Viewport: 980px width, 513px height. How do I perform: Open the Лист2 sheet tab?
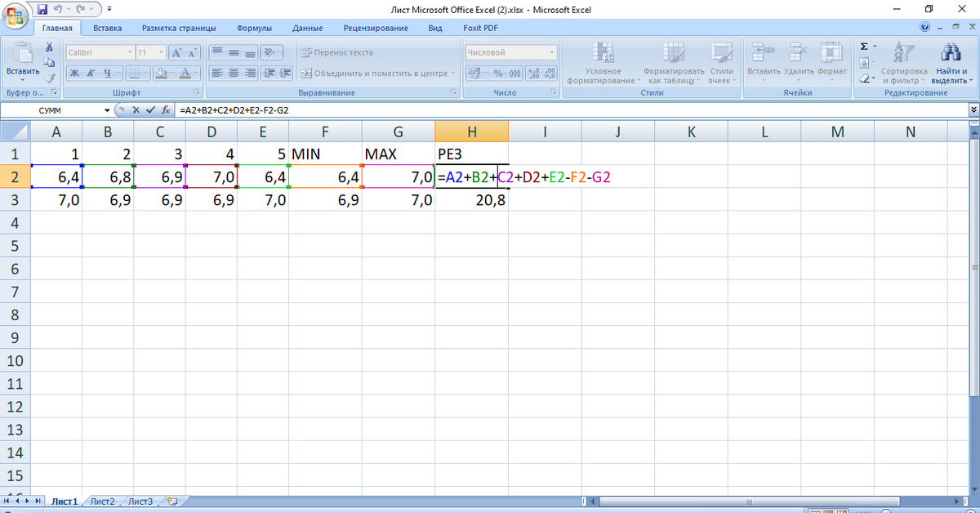(x=102, y=502)
